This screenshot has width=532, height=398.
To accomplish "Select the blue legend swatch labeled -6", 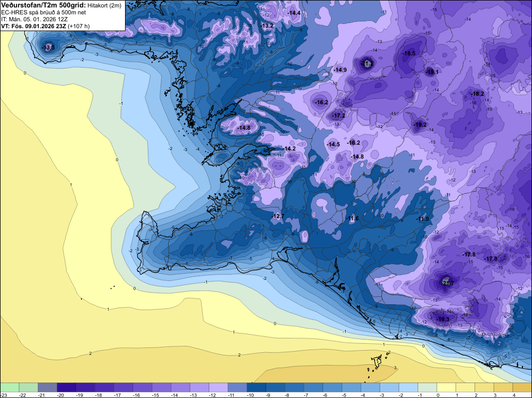I will click(x=332, y=387).
